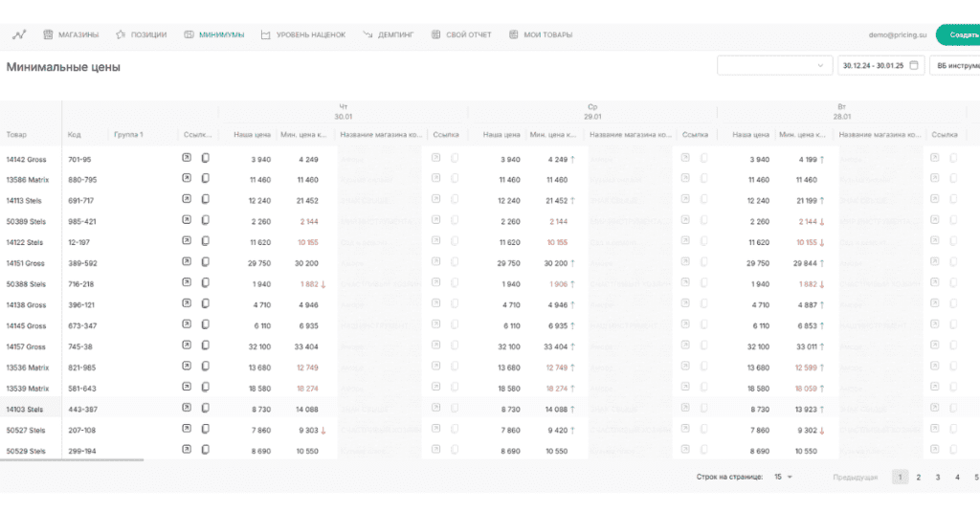The width and height of the screenshot is (980, 513).
Task: Click red price 2 144 under Чт 30.01
Action: pos(309,222)
